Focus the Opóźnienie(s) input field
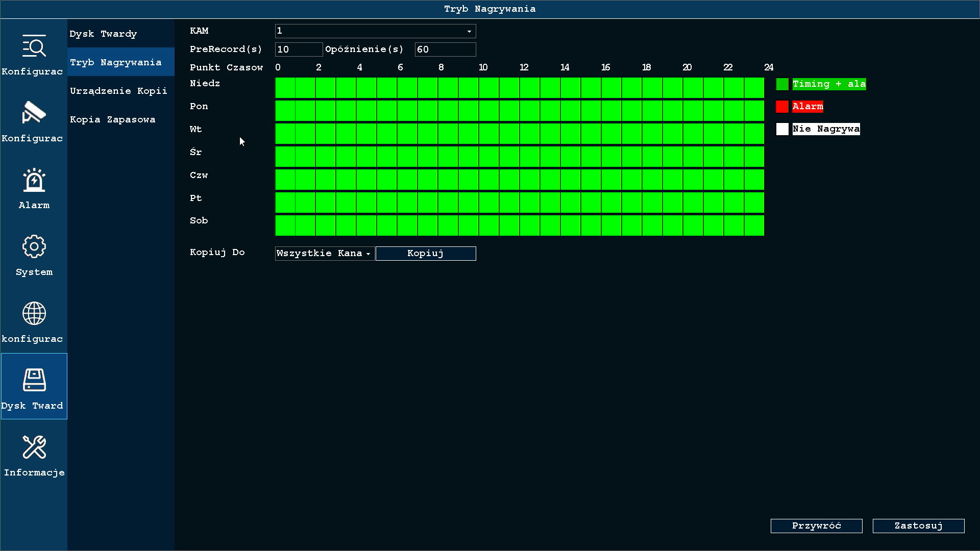 445,49
